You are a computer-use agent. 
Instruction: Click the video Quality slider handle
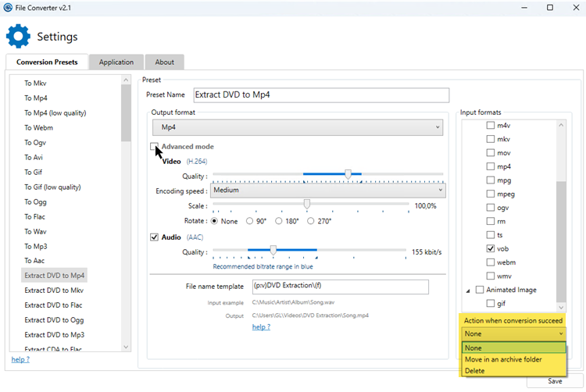348,174
